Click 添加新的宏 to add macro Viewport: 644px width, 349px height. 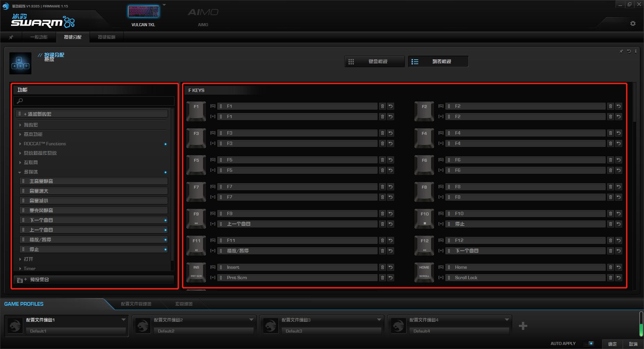point(92,114)
